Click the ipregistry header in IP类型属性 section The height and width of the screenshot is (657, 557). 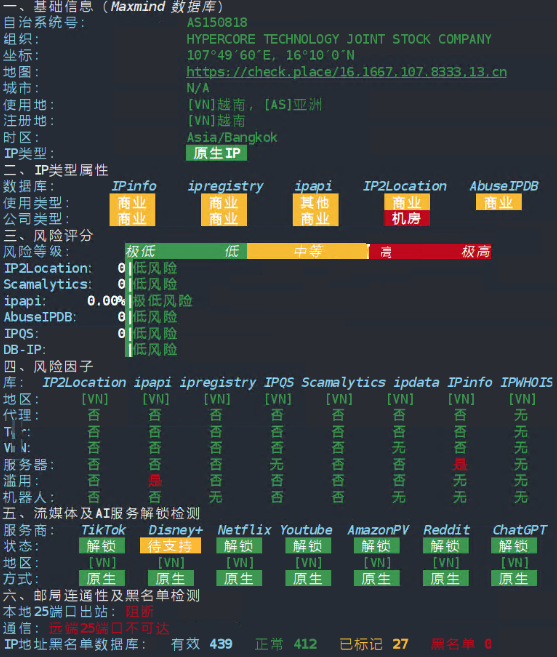(x=225, y=186)
